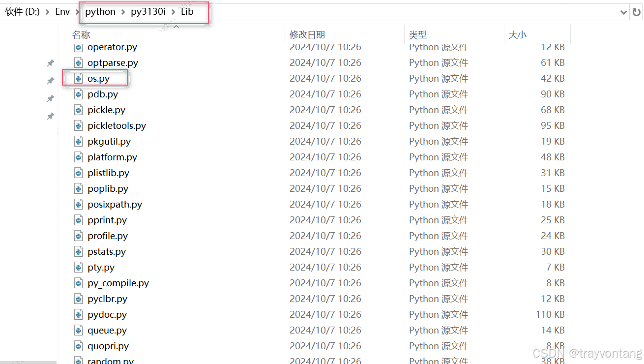Click the chevron after 软件 (D:)

[46, 11]
